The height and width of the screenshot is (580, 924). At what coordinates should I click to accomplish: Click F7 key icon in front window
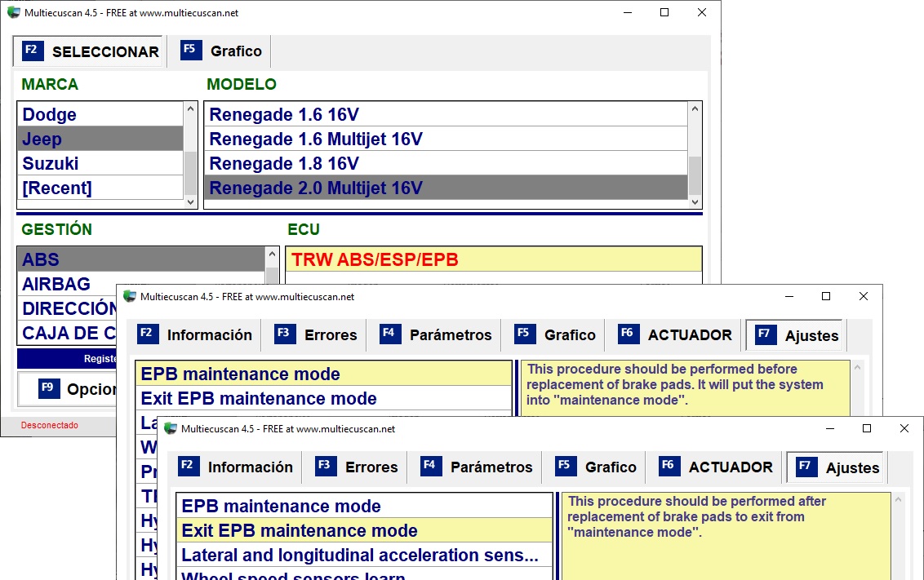click(806, 467)
